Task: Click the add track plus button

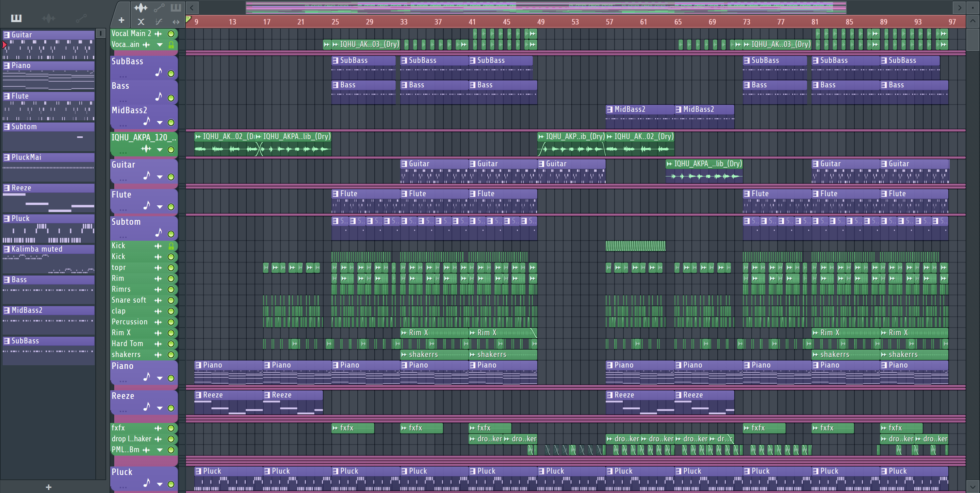Action: coord(121,20)
